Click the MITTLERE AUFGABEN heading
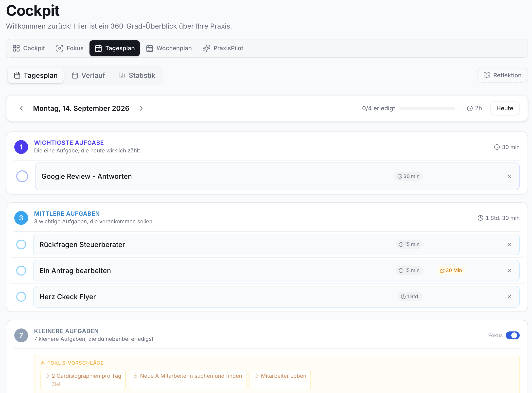Viewport: 532px width, 393px height. 67,214
